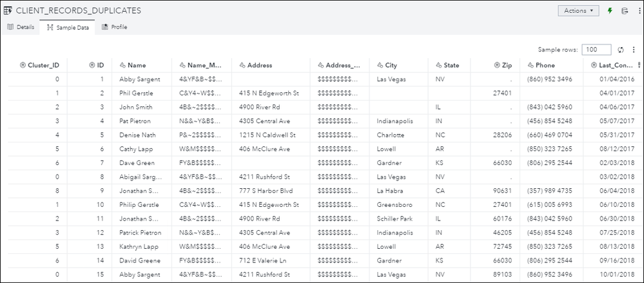The width and height of the screenshot is (644, 283).
Task: Click the Cathy Lapp name cell
Action: coord(142,149)
